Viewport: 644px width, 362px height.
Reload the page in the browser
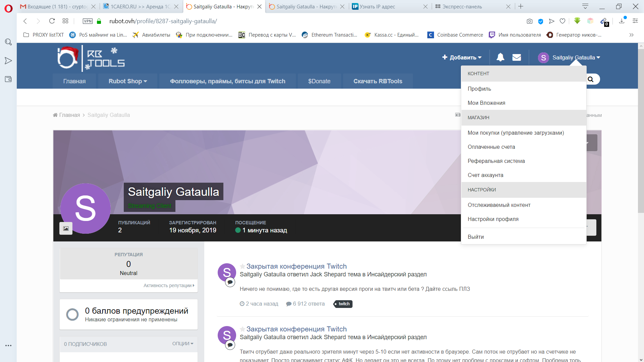52,21
